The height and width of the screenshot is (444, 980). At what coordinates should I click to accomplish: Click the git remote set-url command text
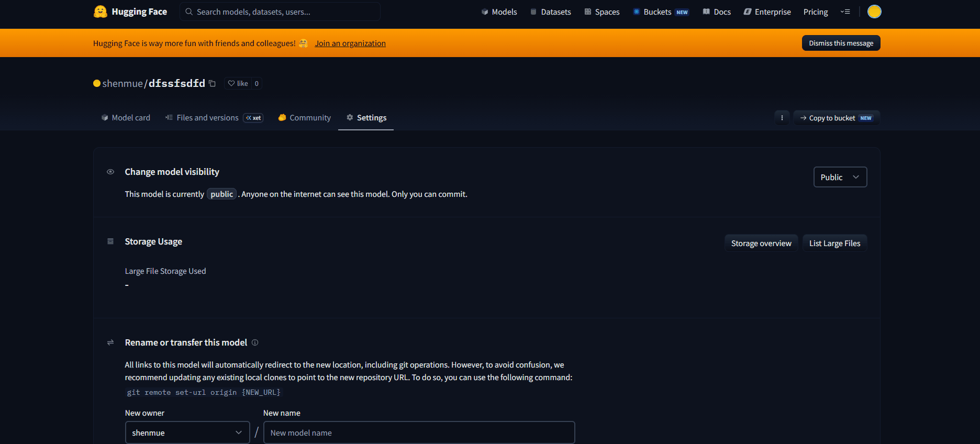[x=204, y=392]
